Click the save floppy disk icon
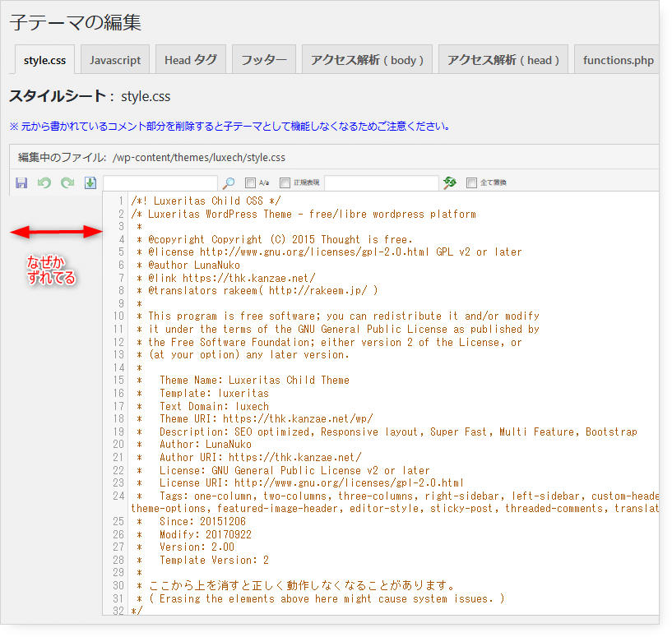Screen dimensions: 672x637 pyautogui.click(x=21, y=182)
